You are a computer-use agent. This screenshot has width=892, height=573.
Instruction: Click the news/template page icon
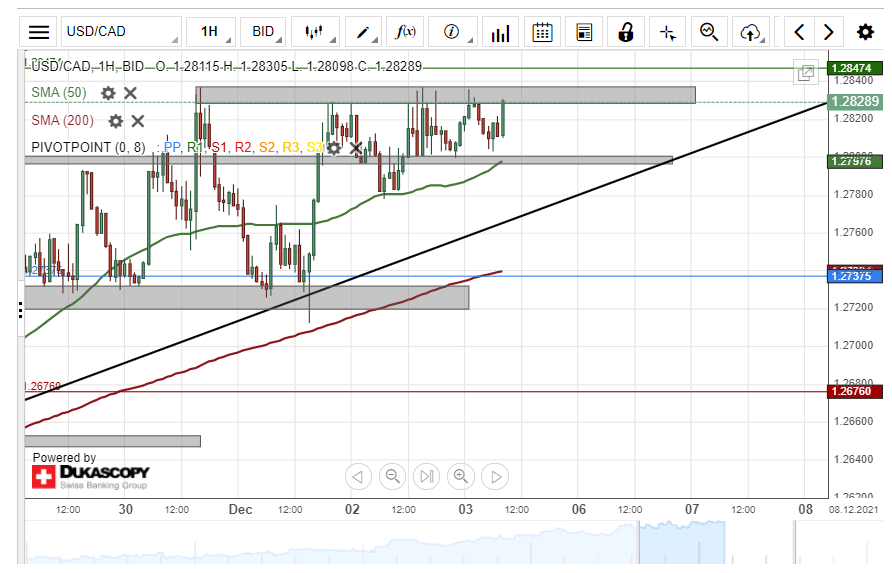(x=584, y=32)
